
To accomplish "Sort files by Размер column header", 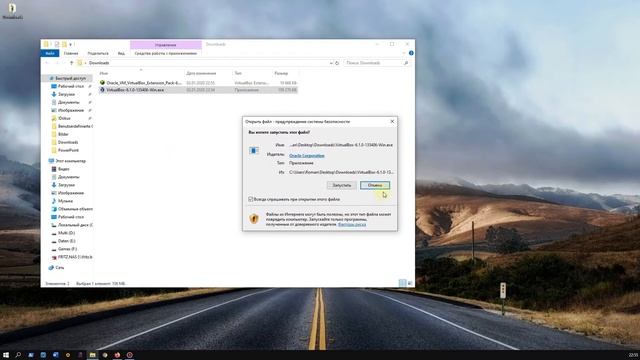I will [x=281, y=73].
